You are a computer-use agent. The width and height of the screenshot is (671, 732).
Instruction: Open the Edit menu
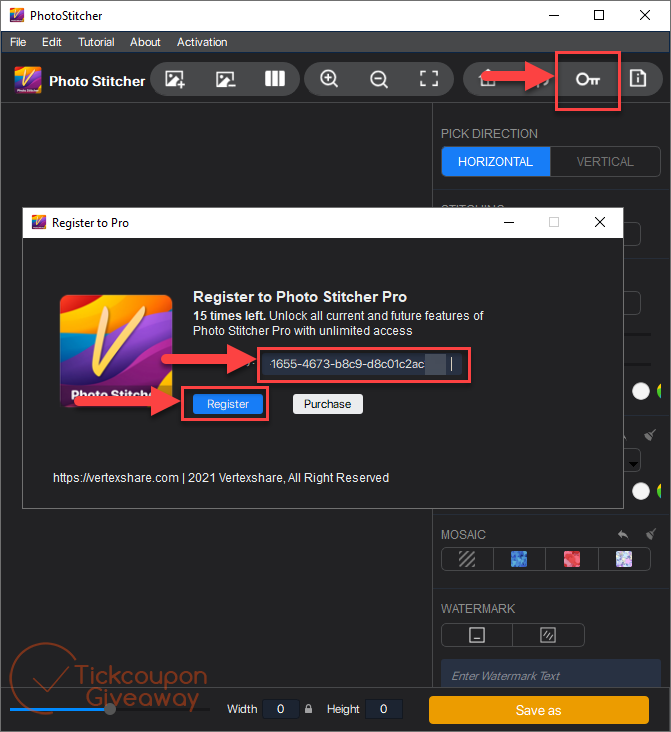pos(51,42)
